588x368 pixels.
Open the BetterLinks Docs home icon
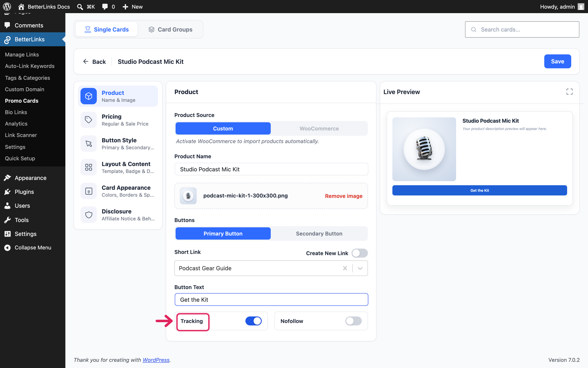coord(21,6)
